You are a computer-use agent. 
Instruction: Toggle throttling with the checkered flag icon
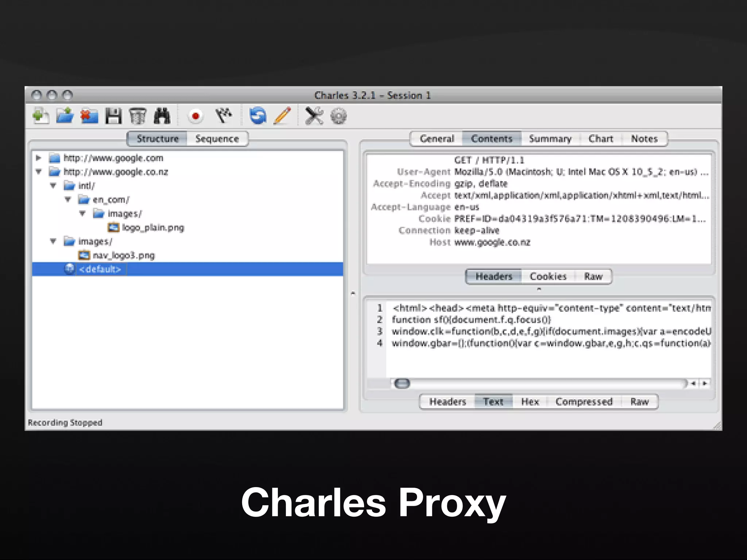tap(223, 116)
